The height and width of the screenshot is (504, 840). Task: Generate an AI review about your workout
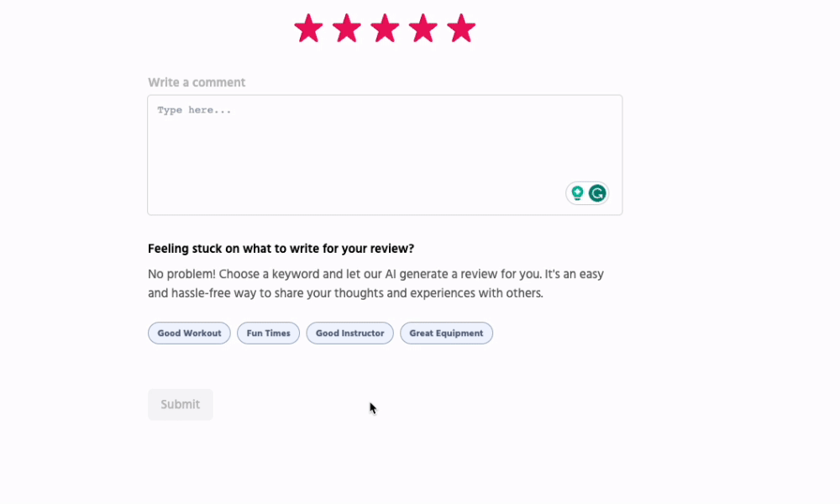(189, 333)
